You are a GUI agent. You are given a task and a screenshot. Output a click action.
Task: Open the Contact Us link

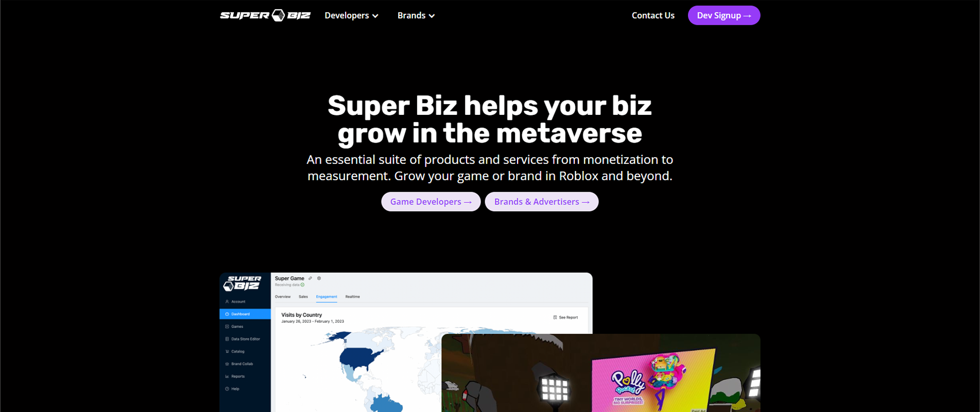[653, 15]
